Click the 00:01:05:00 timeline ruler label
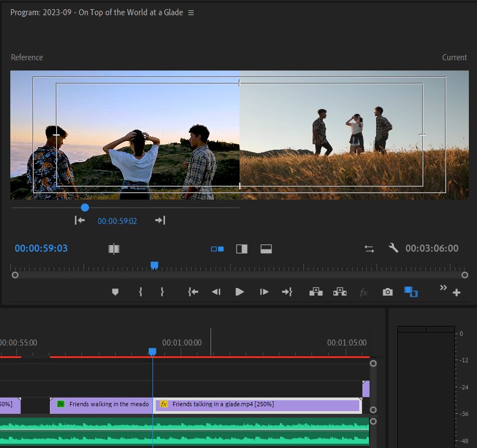Viewport: 477px width, 448px height. coord(347,343)
